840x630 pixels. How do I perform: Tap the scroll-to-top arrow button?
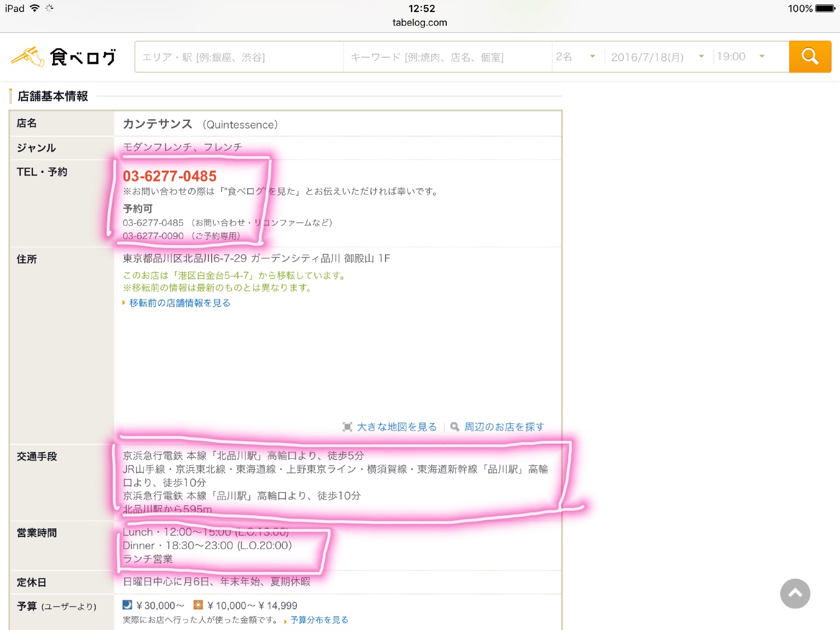click(x=795, y=593)
